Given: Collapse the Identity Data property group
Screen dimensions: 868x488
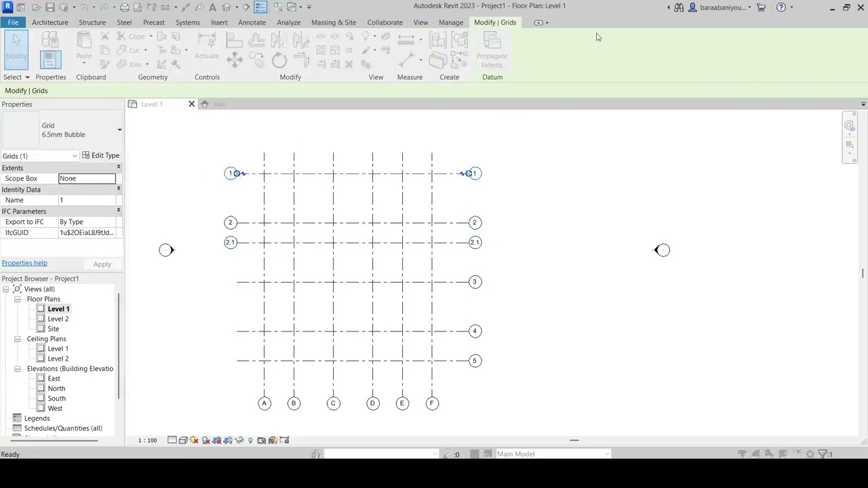Looking at the screenshot, I should coord(118,189).
